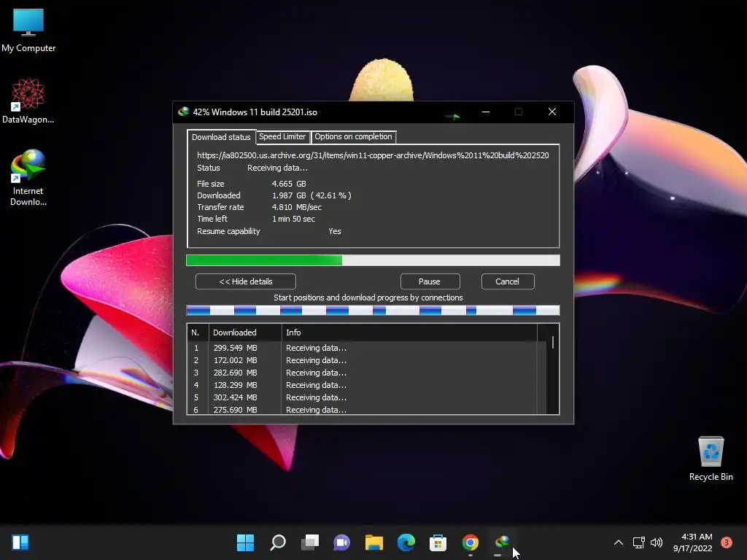Open Internet Download Manager desktop shortcut
Screen dimensions: 747x560
[28, 178]
